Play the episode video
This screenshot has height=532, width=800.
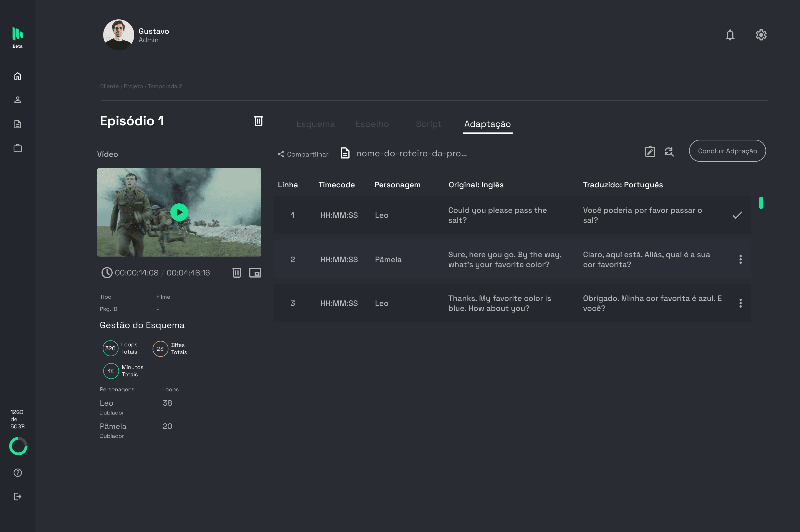pos(179,213)
